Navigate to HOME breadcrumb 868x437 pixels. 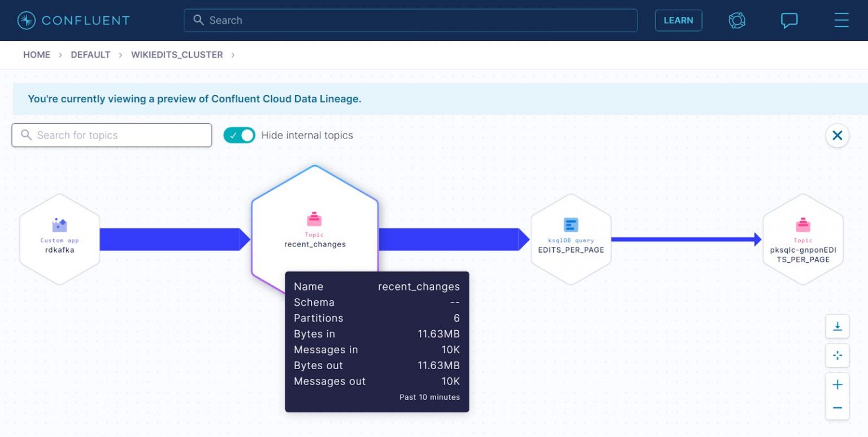(x=36, y=54)
